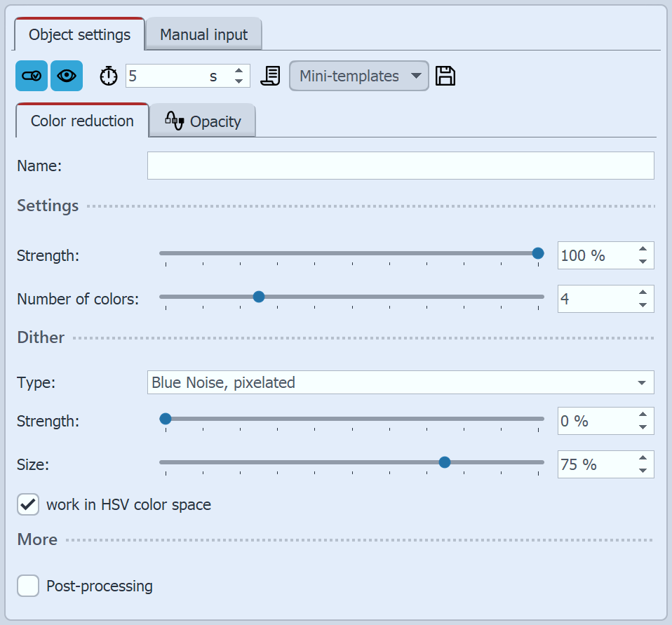Click the lock icon on the Opacity tab
This screenshot has width=672, height=625.
pyautogui.click(x=174, y=121)
